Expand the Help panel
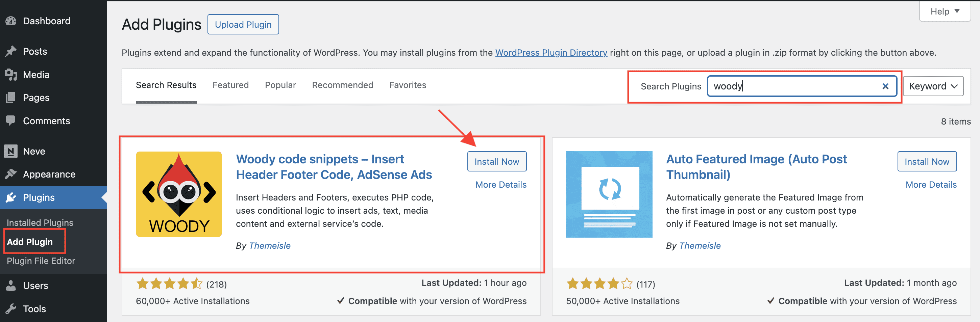Screen dimensions: 980x322 pos(945,11)
